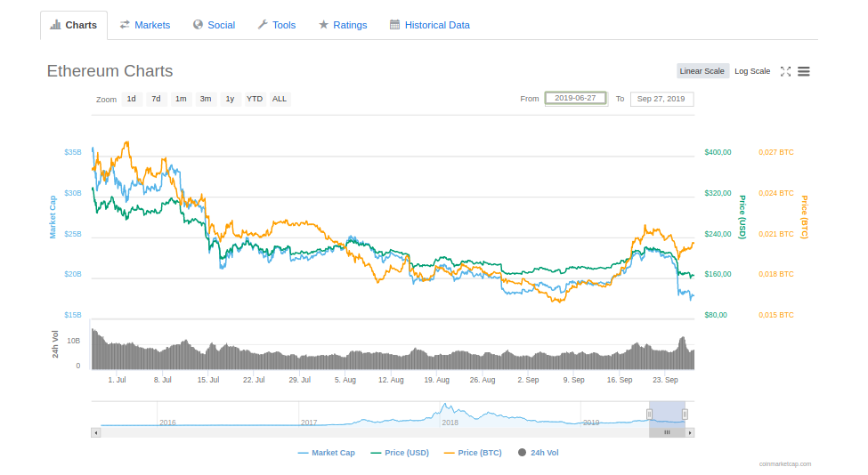Image resolution: width=868 pixels, height=475 pixels.
Task: Open the Ratings tab
Action: click(x=343, y=26)
